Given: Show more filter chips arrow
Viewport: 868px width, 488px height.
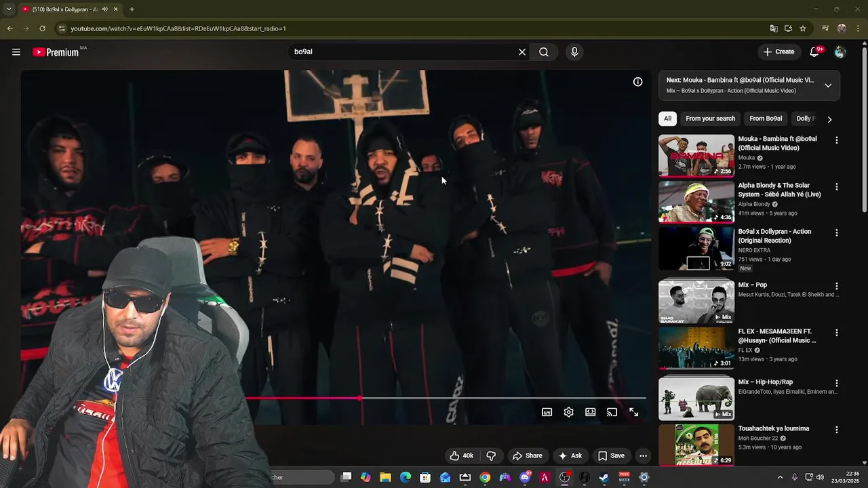Looking at the screenshot, I should [x=829, y=119].
